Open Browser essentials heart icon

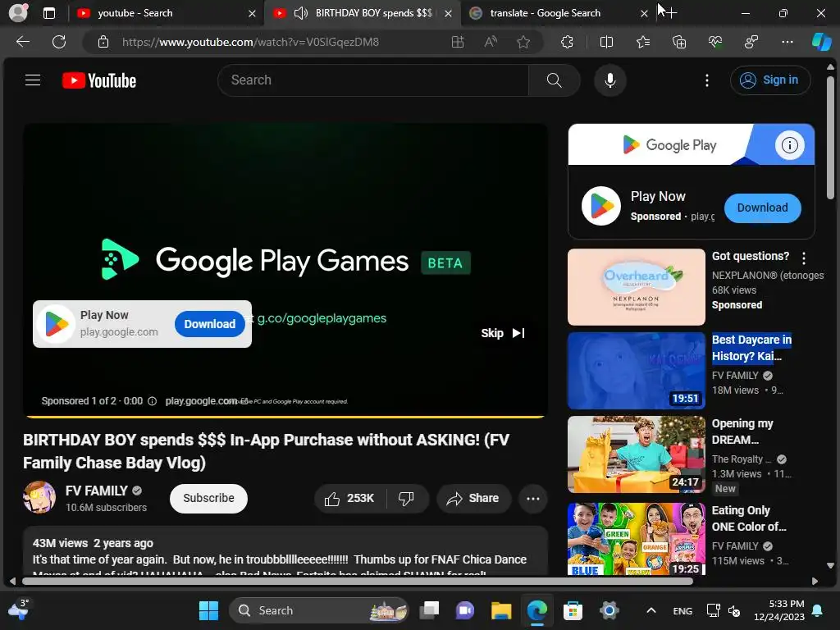tap(715, 42)
